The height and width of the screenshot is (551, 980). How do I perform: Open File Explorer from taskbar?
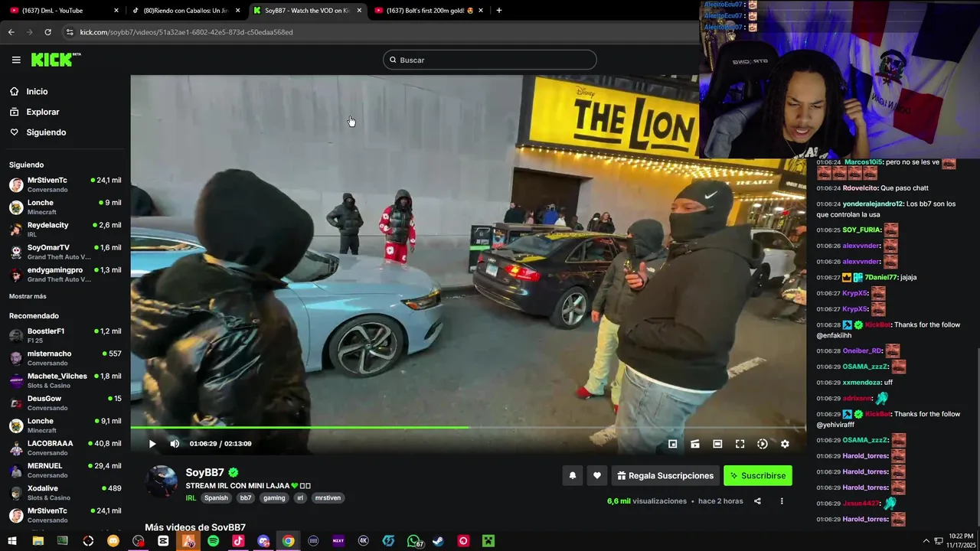[38, 541]
